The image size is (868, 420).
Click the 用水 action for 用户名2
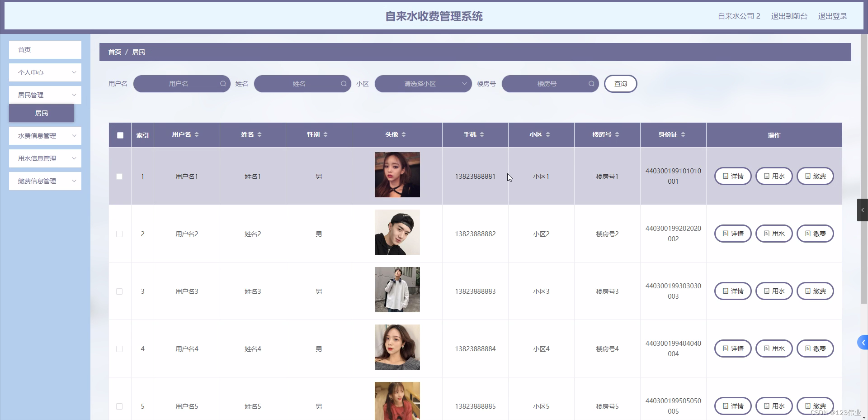tap(774, 234)
